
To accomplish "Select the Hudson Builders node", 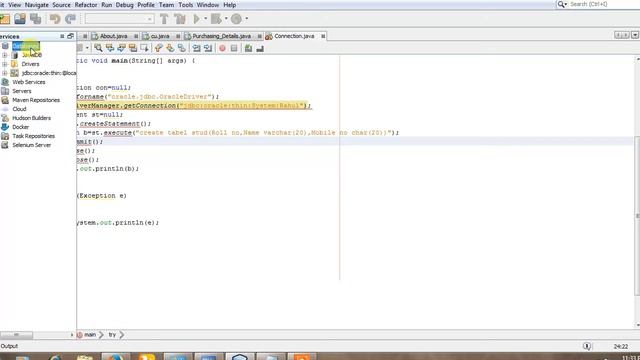I will point(31,118).
